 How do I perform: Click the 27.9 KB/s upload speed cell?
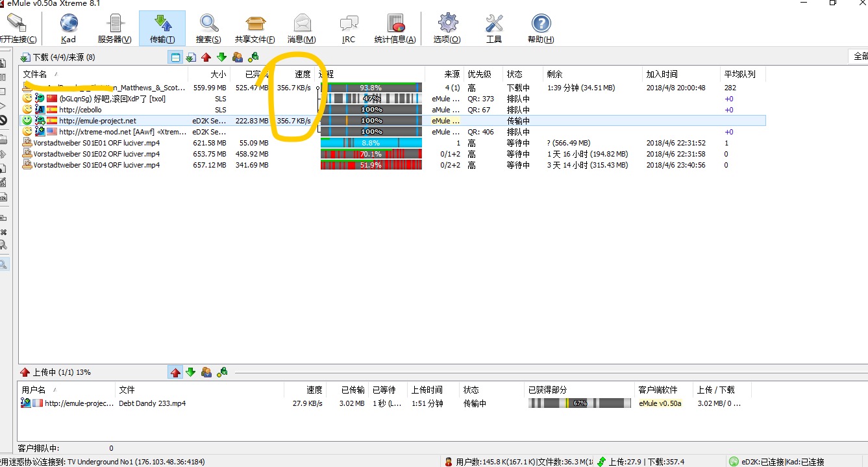(x=307, y=403)
